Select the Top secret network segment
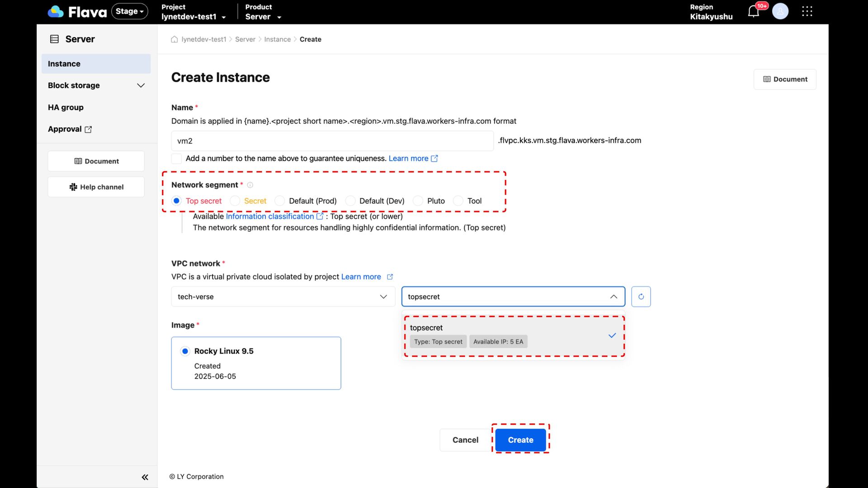 click(x=176, y=201)
